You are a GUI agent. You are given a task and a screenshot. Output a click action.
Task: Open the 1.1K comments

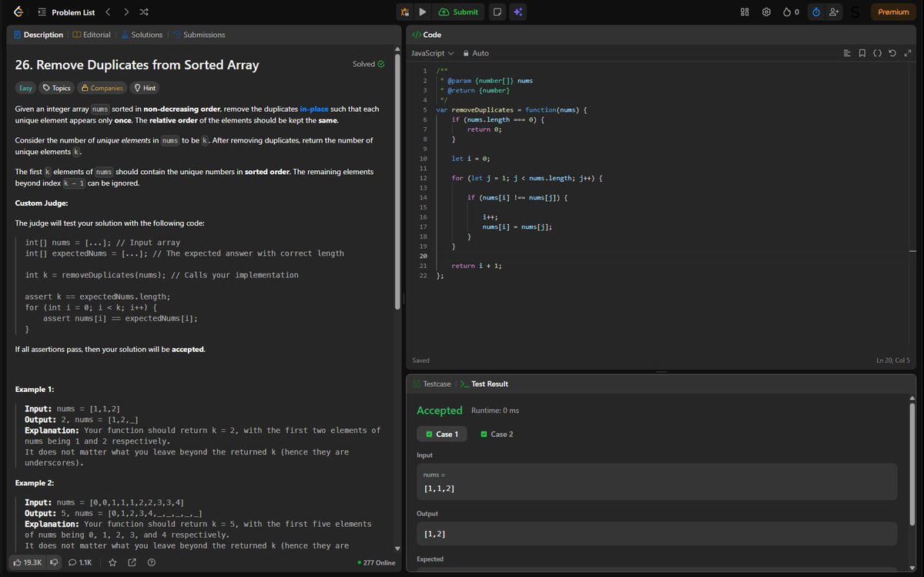click(x=80, y=562)
